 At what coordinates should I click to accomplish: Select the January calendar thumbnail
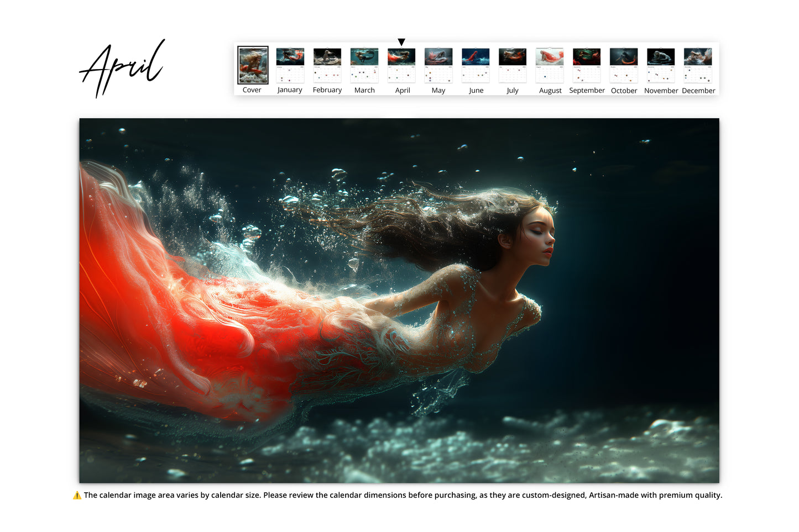[290, 65]
